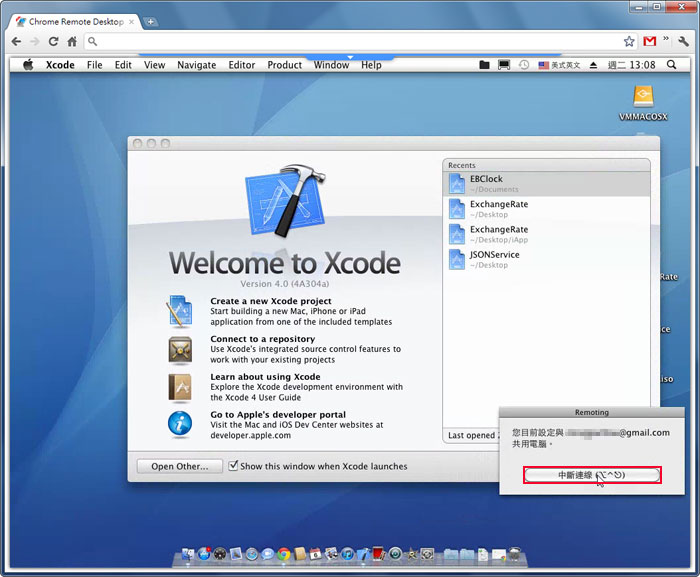The width and height of the screenshot is (700, 577).
Task: Open the Help menu
Action: tap(371, 65)
